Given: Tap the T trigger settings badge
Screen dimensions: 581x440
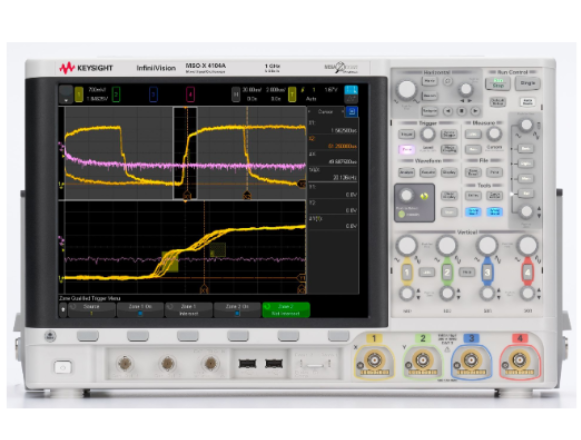Looking at the screenshot, I should point(292,94).
